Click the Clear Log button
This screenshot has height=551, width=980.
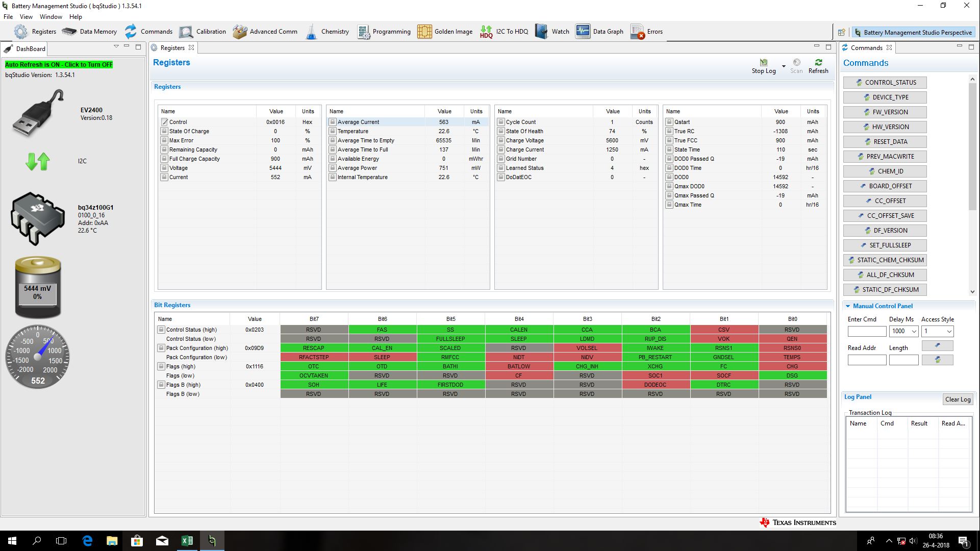(x=958, y=399)
